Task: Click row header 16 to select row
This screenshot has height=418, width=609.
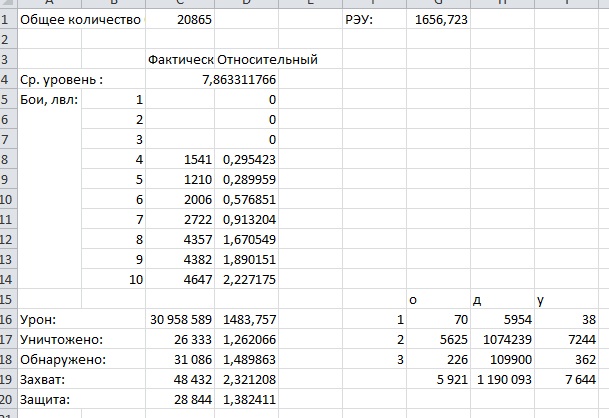Action: click(7, 319)
